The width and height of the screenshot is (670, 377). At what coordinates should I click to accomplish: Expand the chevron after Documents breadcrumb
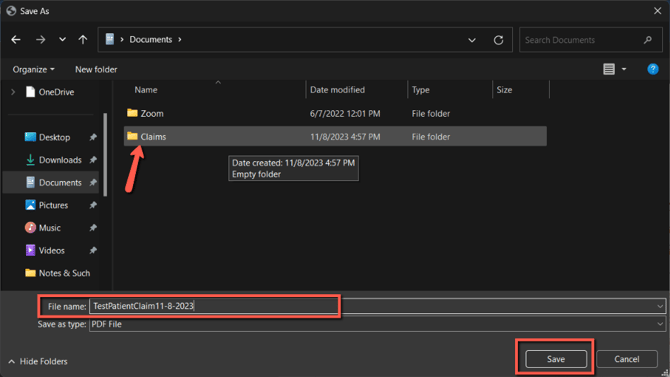tap(180, 39)
